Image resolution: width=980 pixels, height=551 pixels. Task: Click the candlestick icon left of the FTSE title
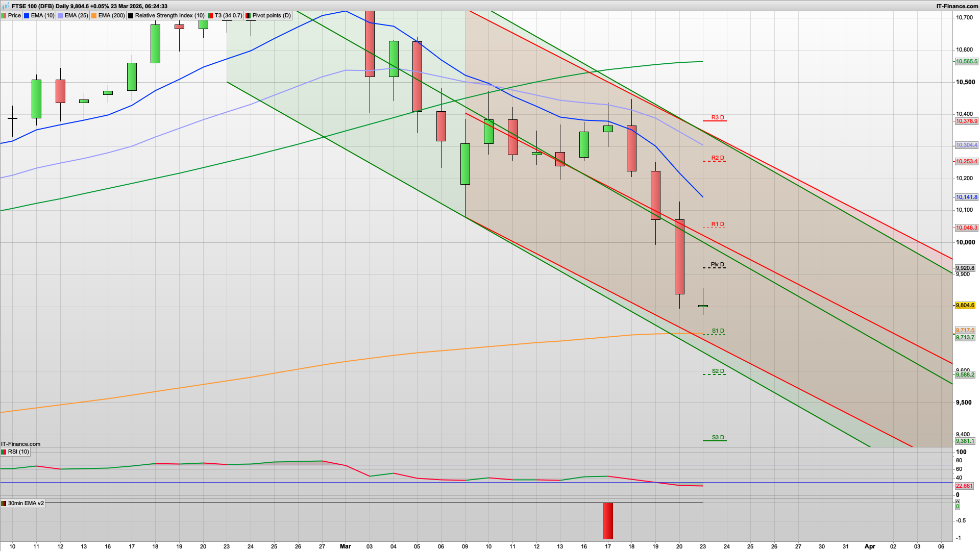(x=6, y=6)
